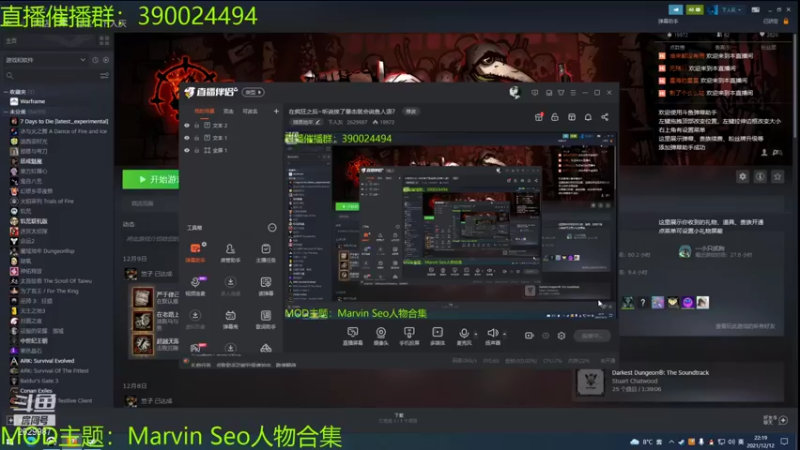Image resolution: width=800 pixels, height=450 pixels.
Task: Click the unlock padlock icon beside the bell
Action: tap(555, 117)
